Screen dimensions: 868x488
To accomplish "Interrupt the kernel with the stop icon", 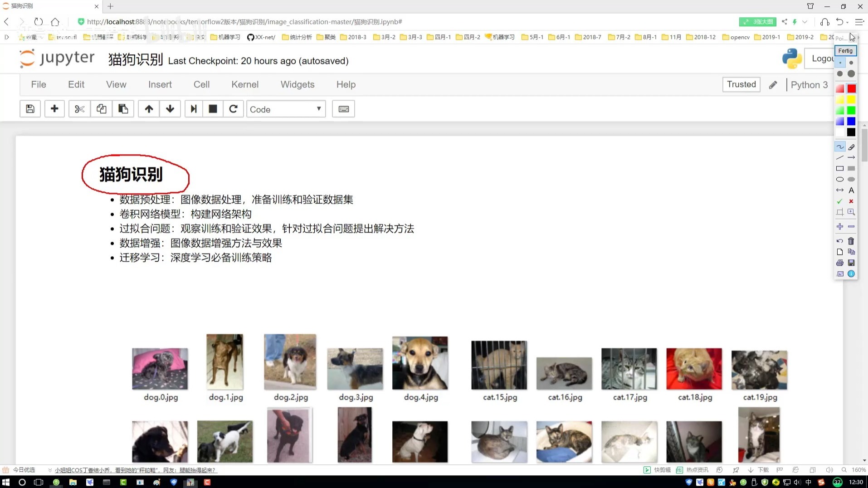I will click(213, 109).
